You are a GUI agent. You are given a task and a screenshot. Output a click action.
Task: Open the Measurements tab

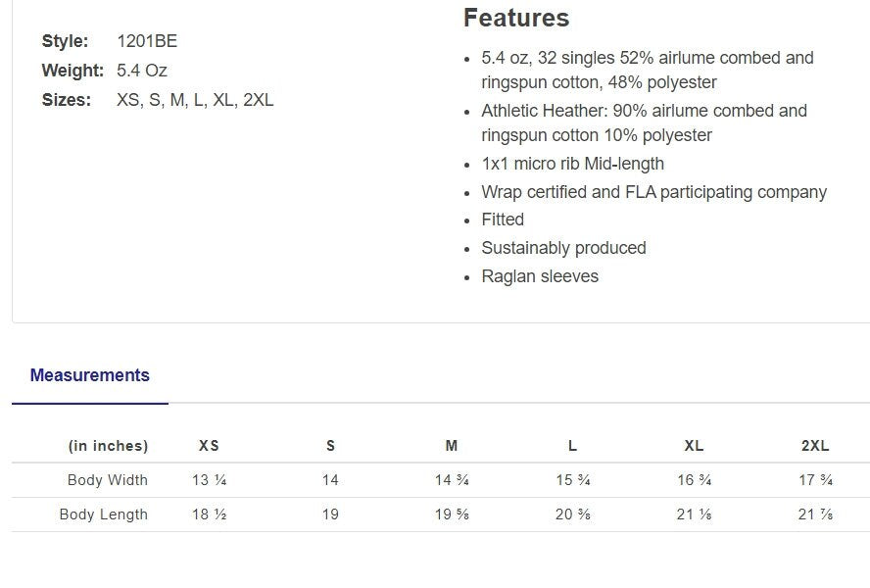coord(89,375)
